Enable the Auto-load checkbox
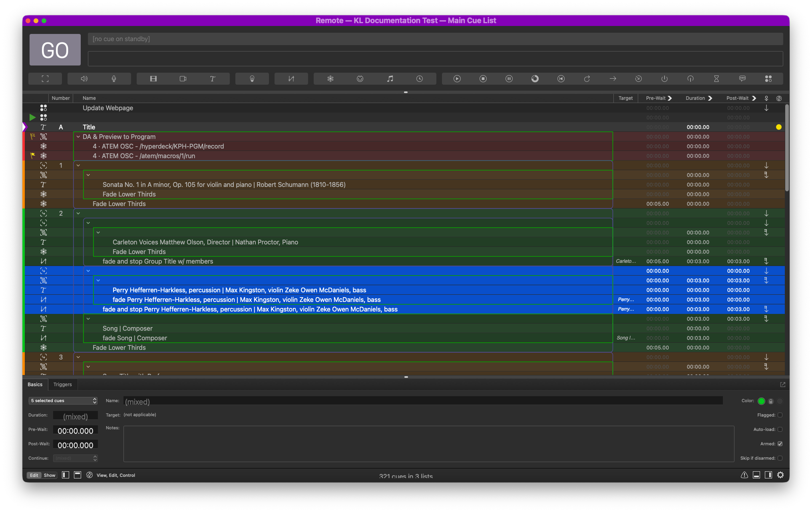812x512 pixels. point(780,429)
